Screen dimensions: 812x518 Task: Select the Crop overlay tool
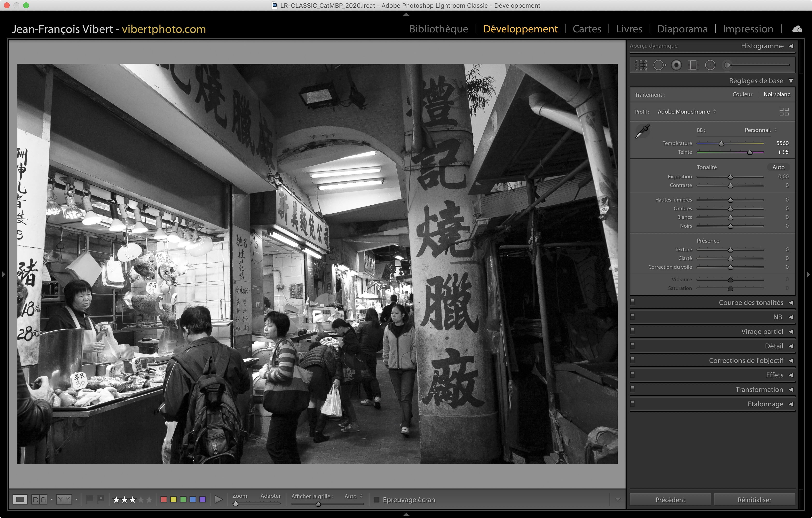tap(641, 65)
